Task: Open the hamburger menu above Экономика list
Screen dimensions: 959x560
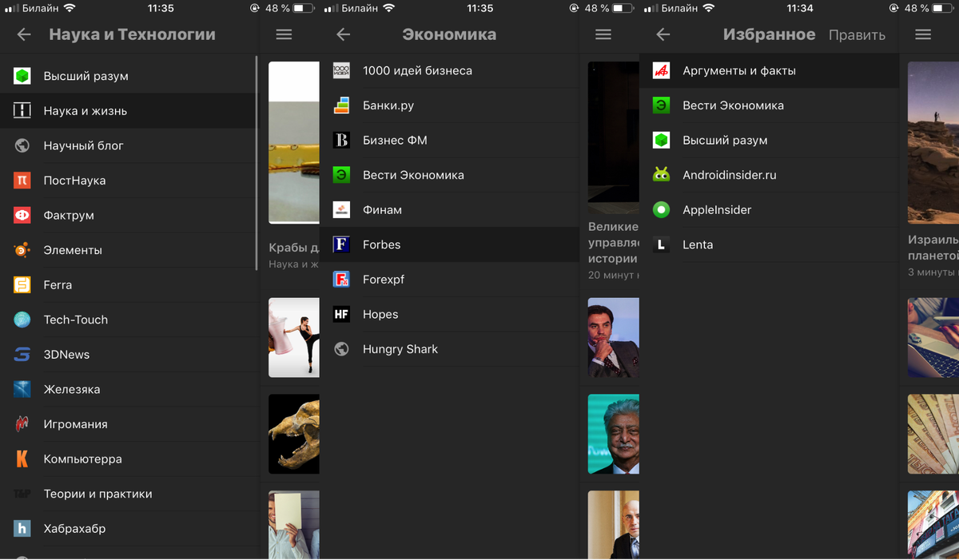Action: (x=283, y=34)
